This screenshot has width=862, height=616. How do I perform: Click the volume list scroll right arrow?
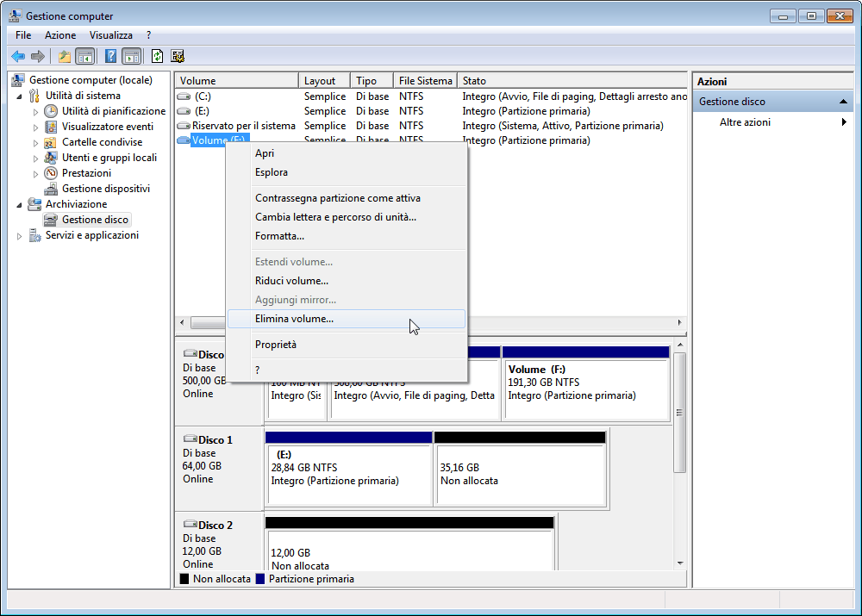pyautogui.click(x=679, y=322)
